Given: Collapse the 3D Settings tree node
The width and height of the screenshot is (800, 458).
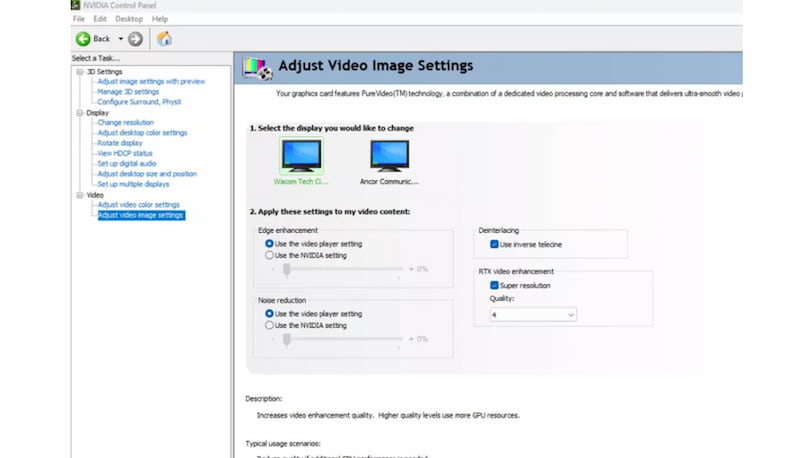Looking at the screenshot, I should coord(79,72).
